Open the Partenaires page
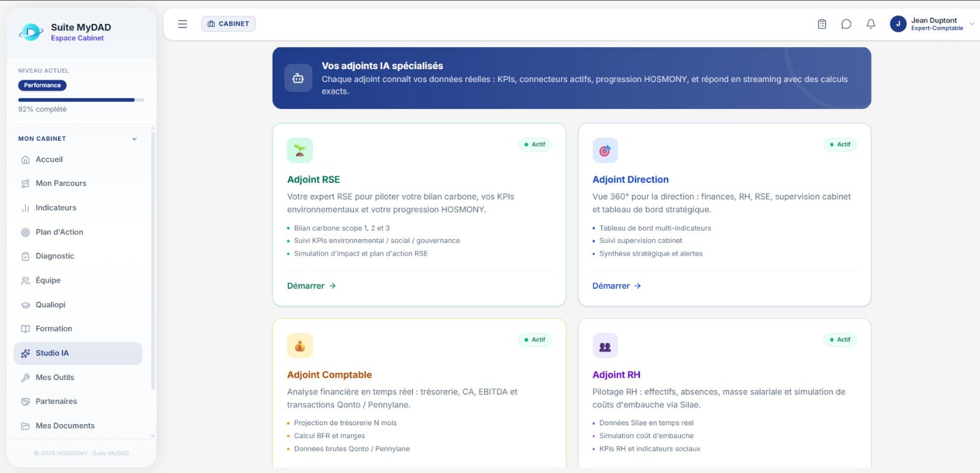Viewport: 980px width, 473px height. [x=78, y=401]
